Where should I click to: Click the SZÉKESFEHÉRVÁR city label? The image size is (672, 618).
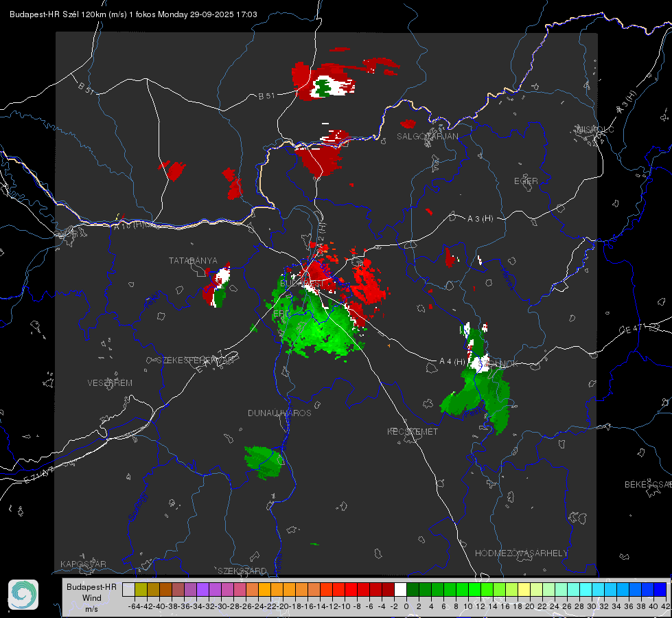[195, 360]
